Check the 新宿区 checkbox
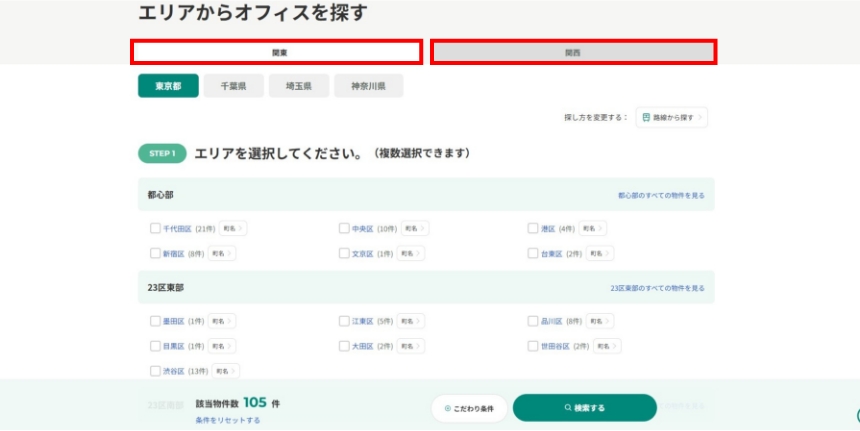The height and width of the screenshot is (431, 860). coord(155,253)
